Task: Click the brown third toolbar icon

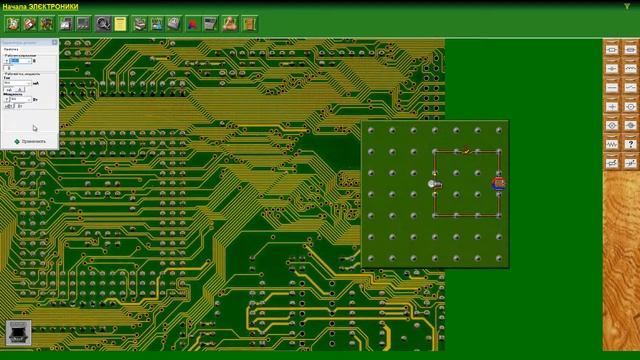Action: (46, 24)
